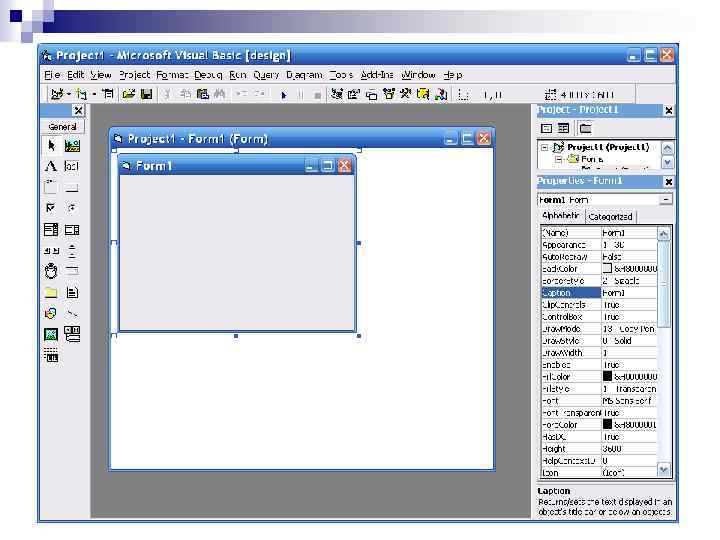Open the Menu Editor from toolbar
This screenshot has width=720, height=540.
click(x=108, y=94)
